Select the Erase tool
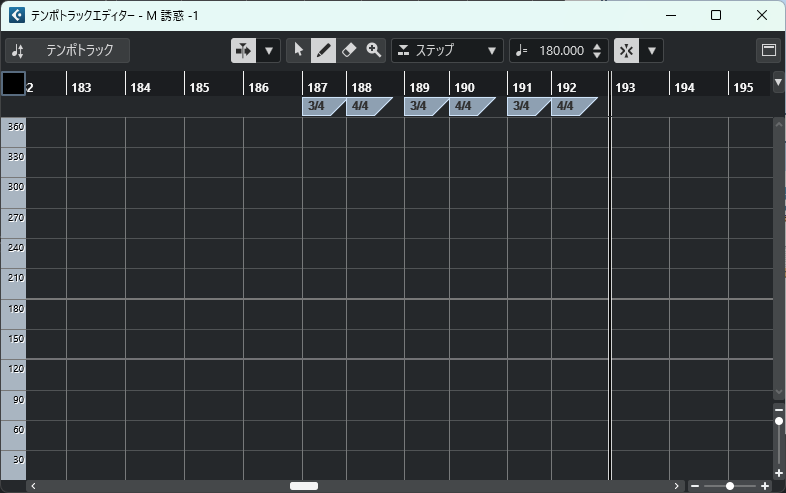The image size is (786, 493). click(x=348, y=50)
